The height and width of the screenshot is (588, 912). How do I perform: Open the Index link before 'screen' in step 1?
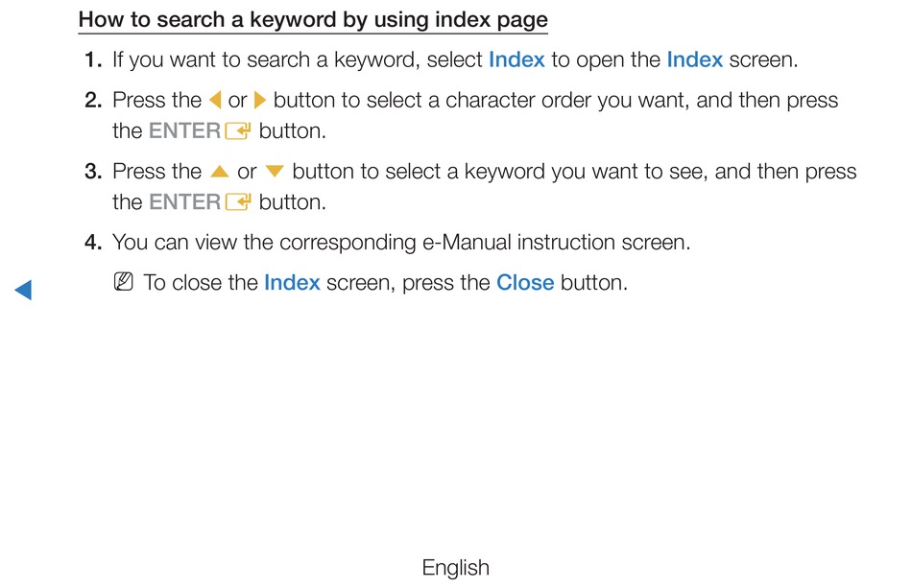tap(694, 59)
